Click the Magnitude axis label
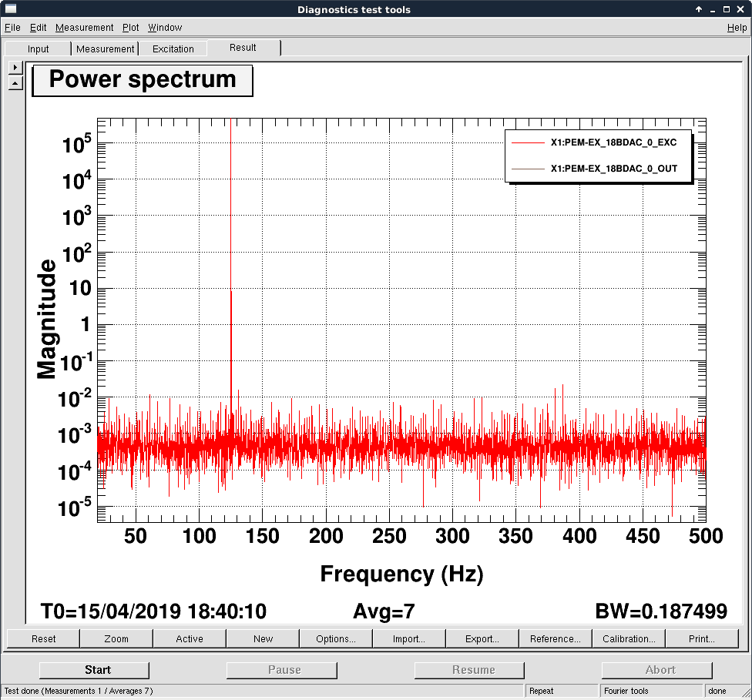 tap(47, 320)
